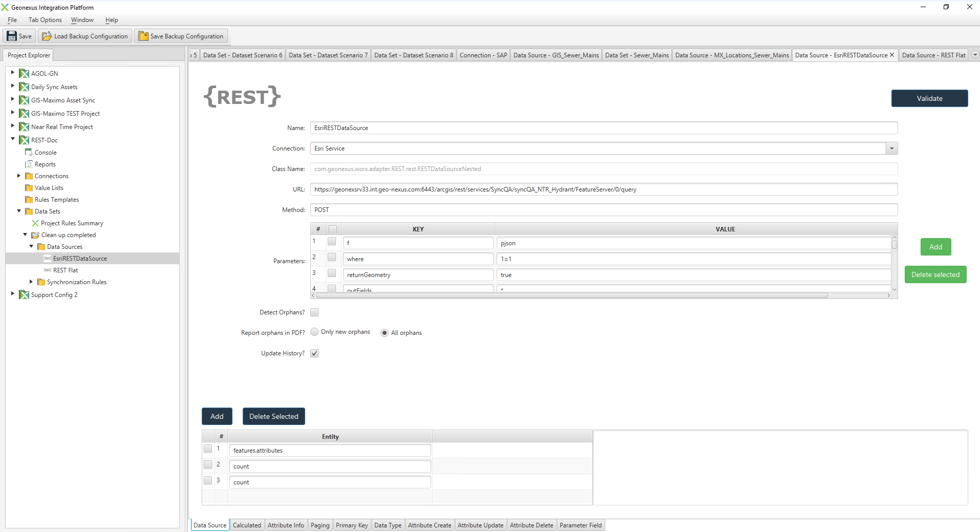The image size is (980, 532).
Task: Click the Save floppy disk icon
Action: [x=11, y=36]
